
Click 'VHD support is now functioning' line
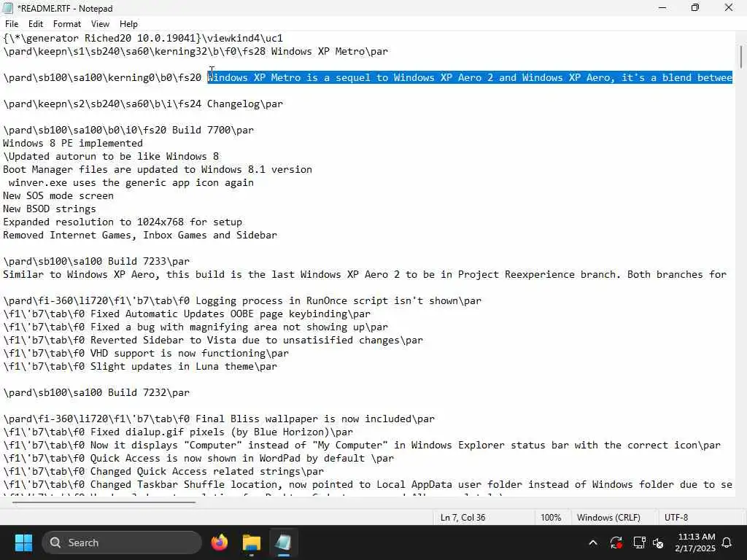146,354
